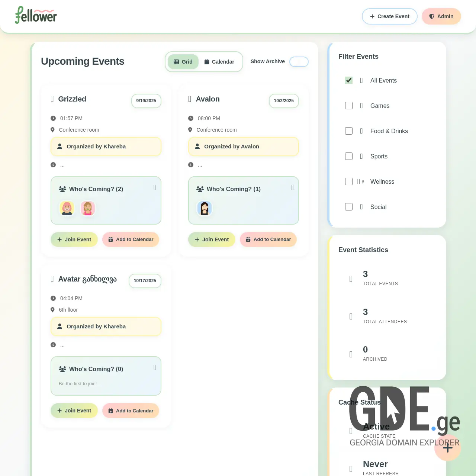This screenshot has width=476, height=476.
Task: Click the Create Event button
Action: 389,16
